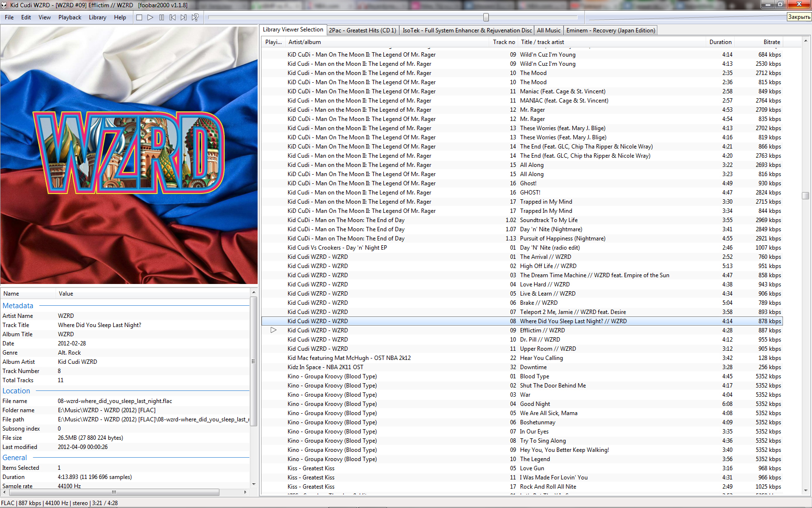This screenshot has width=812, height=508.
Task: Sort by the Artist/album column header
Action: pos(388,42)
